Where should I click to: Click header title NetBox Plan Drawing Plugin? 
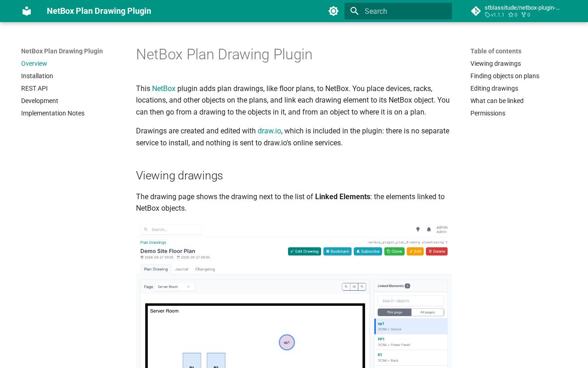coord(99,11)
